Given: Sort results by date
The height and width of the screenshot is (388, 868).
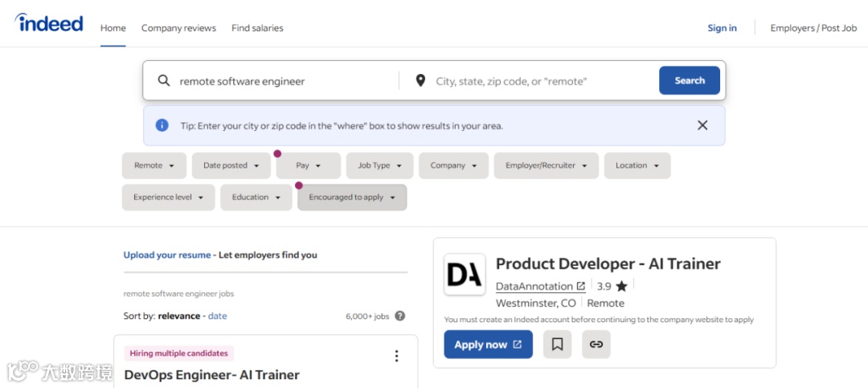Looking at the screenshot, I should 218,316.
